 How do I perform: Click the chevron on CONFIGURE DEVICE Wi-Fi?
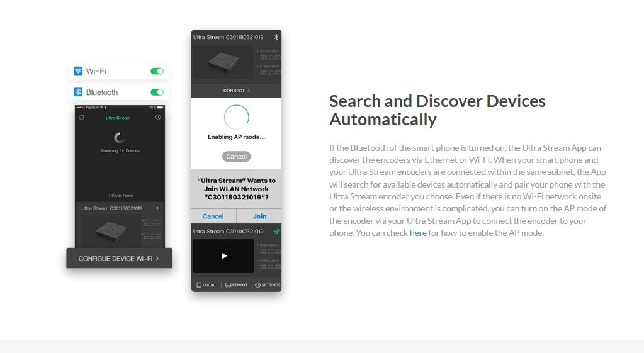point(157,259)
